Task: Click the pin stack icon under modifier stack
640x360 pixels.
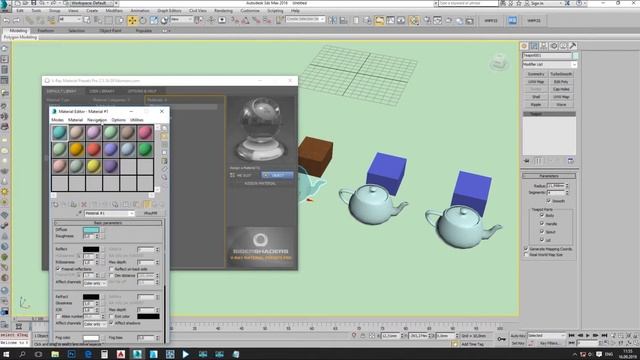Action: coord(527,161)
